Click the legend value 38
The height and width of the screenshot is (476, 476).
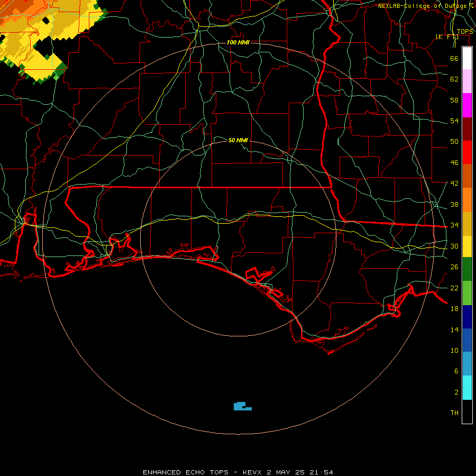(x=454, y=205)
